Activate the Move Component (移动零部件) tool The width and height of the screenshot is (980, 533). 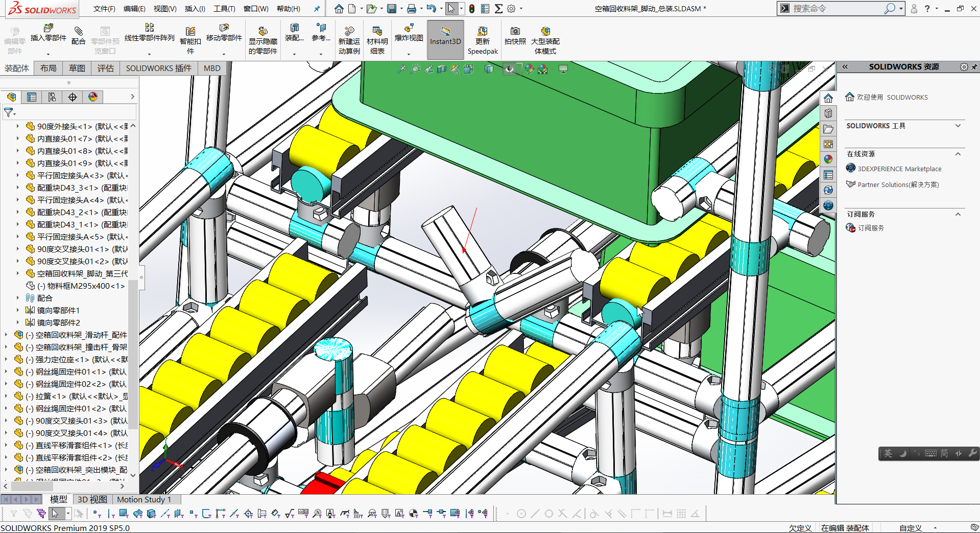click(224, 33)
